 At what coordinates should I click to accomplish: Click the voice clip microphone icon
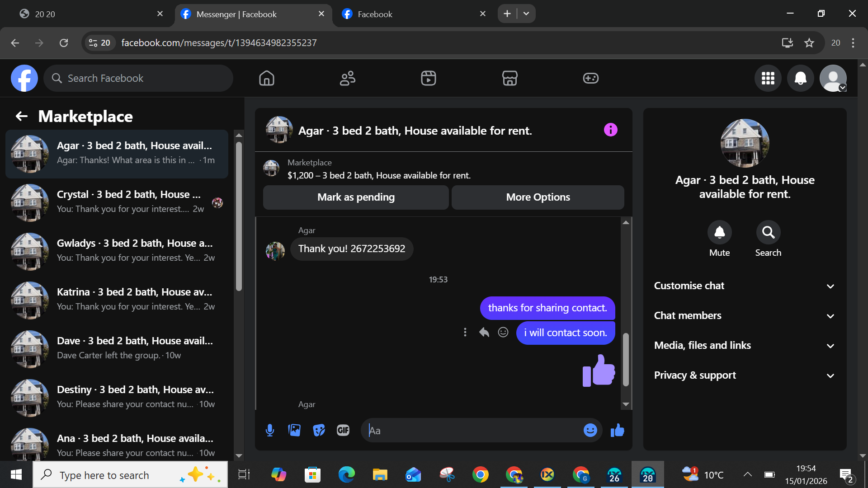pos(270,430)
